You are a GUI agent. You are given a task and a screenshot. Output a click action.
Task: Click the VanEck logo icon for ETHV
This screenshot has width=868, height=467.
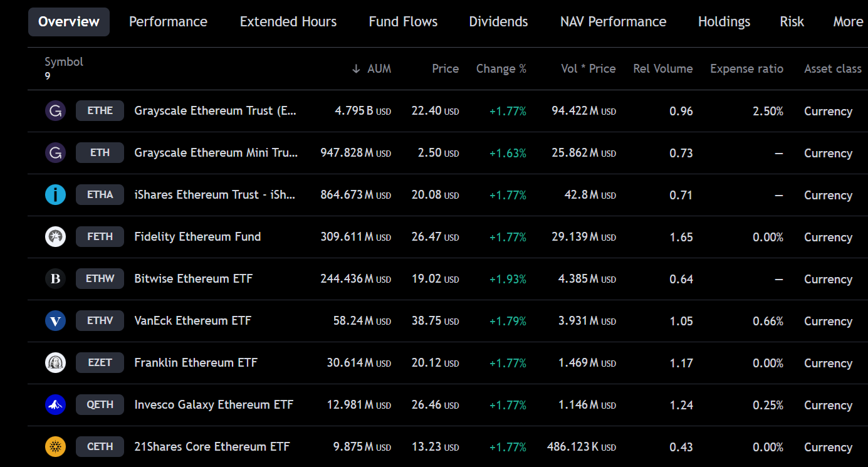55,321
